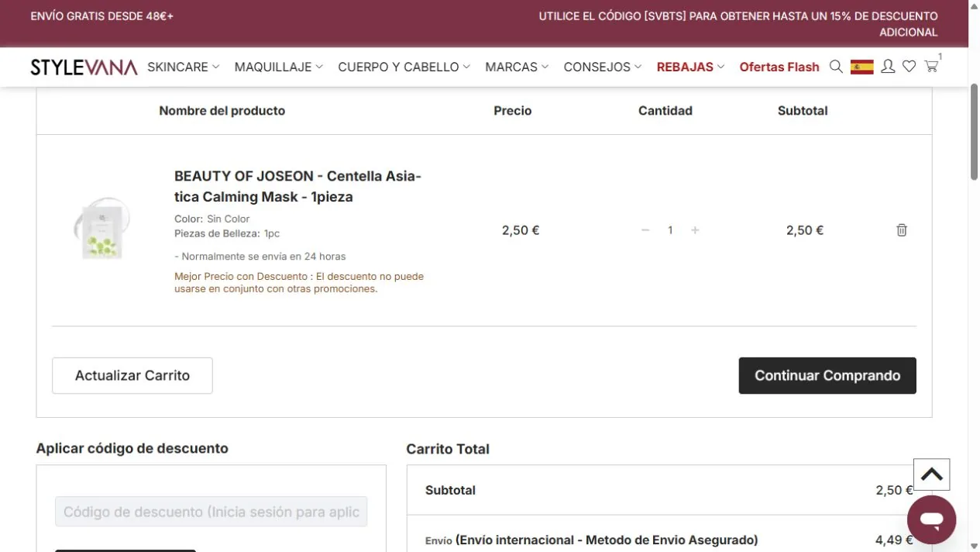Expand the Maquillaje menu

click(279, 67)
